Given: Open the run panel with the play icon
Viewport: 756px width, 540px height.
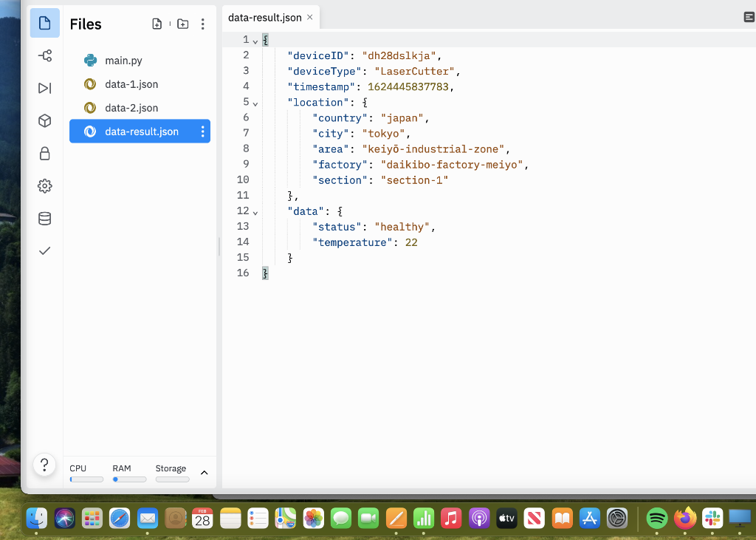Looking at the screenshot, I should click(x=44, y=88).
